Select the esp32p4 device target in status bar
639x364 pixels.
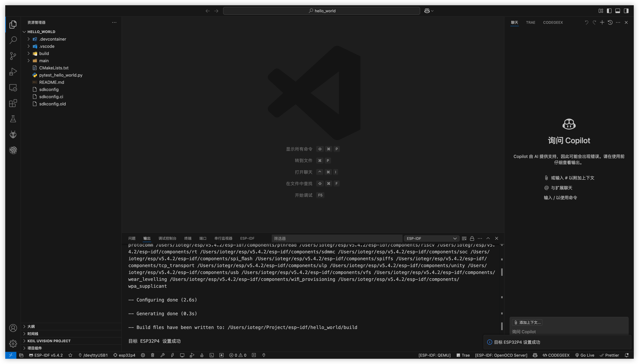click(124, 355)
